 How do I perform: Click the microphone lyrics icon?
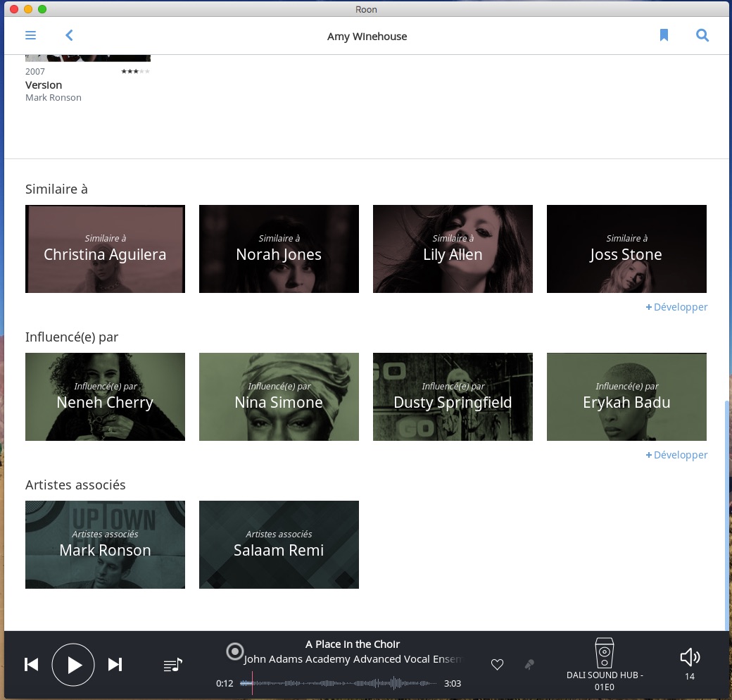(529, 664)
